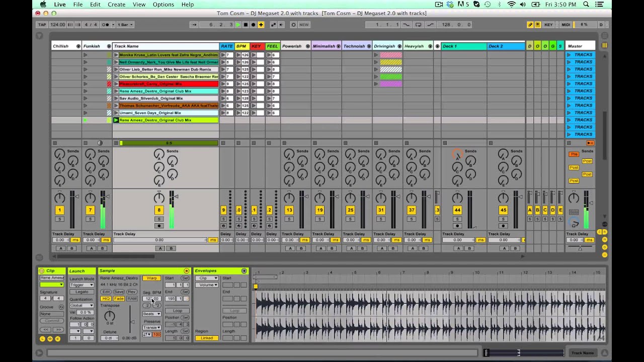
Task: Solo track 8
Action: 159,219
